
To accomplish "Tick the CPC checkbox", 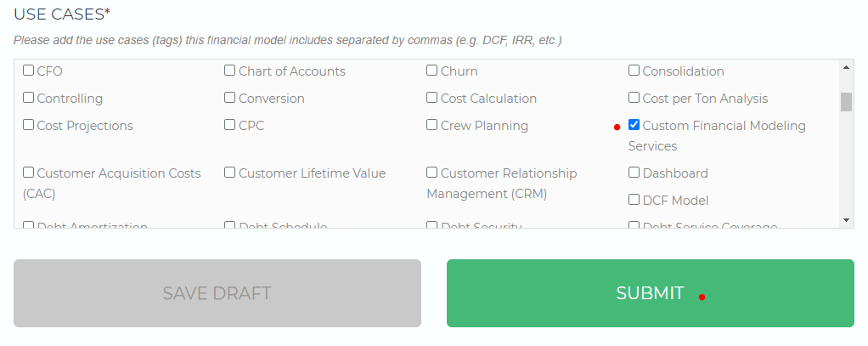I will (229, 125).
